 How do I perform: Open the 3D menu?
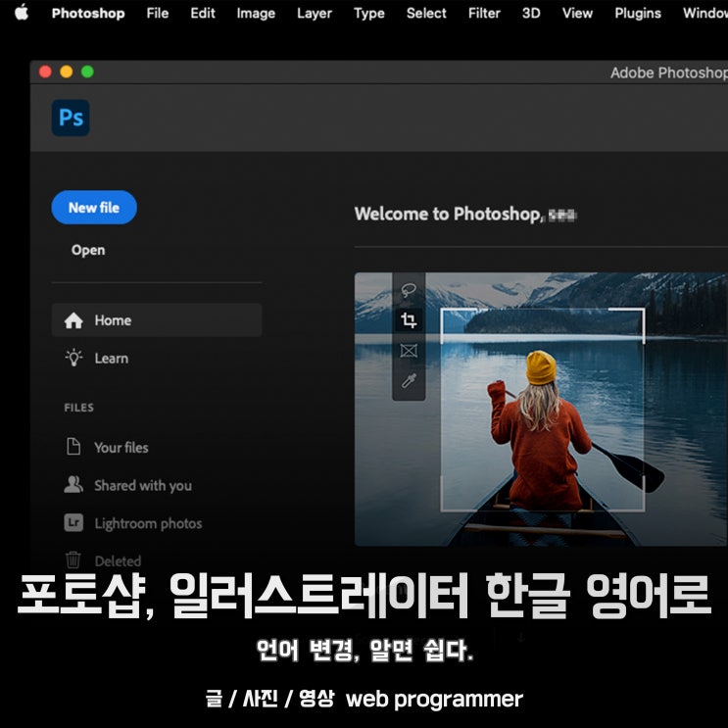(x=531, y=13)
